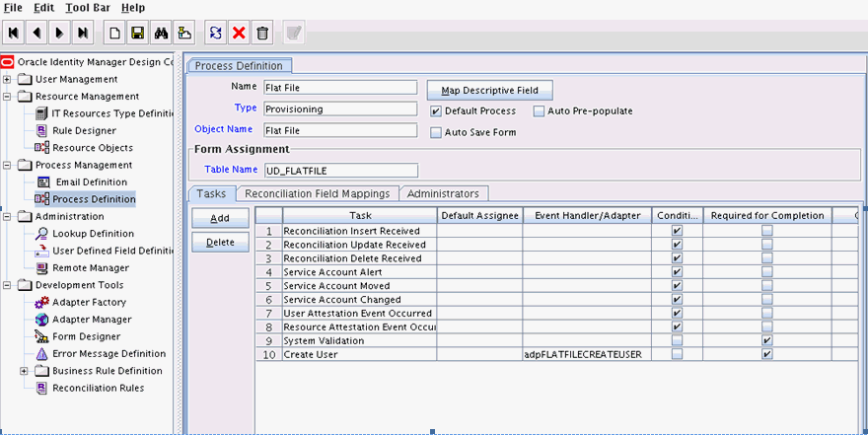Open the Edit menu
The image size is (868, 435).
coord(44,8)
